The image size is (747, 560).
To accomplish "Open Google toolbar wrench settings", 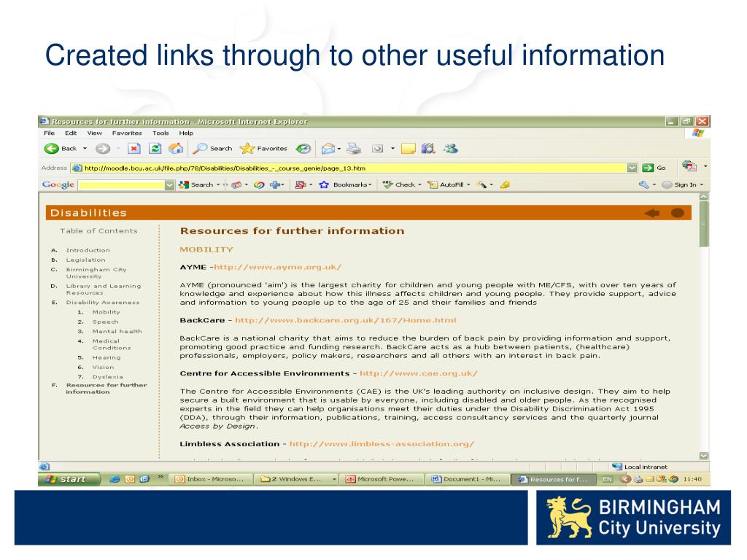I will [643, 184].
